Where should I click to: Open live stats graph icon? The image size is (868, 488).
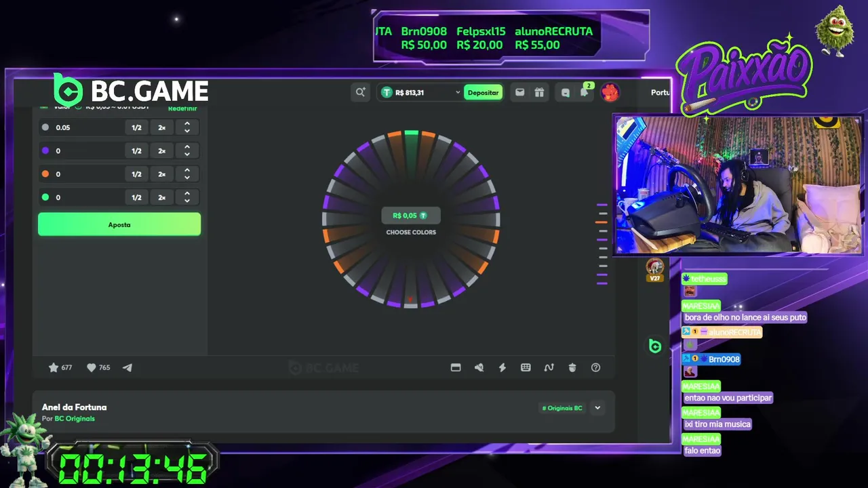coord(549,367)
